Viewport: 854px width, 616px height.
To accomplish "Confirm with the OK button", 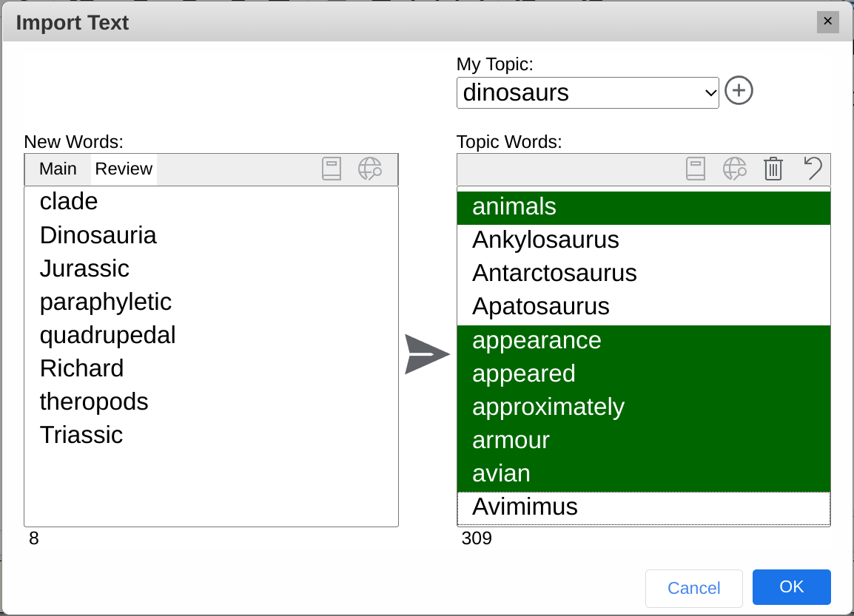I will 791,586.
